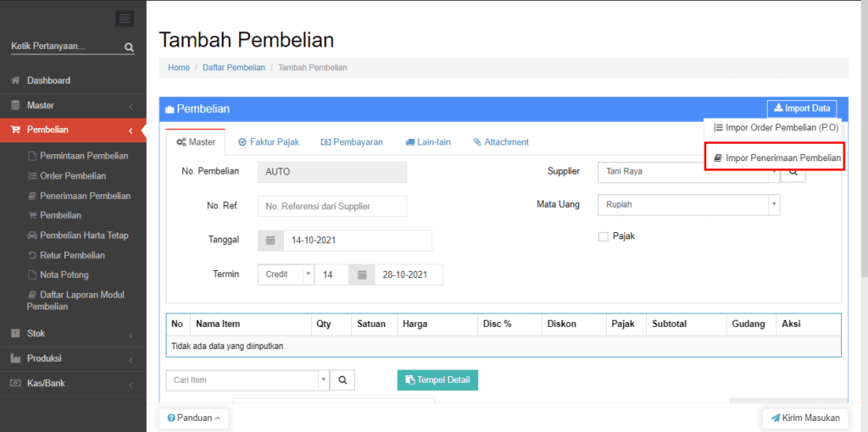Image resolution: width=868 pixels, height=432 pixels.
Task: Select the Master tab
Action: click(196, 142)
